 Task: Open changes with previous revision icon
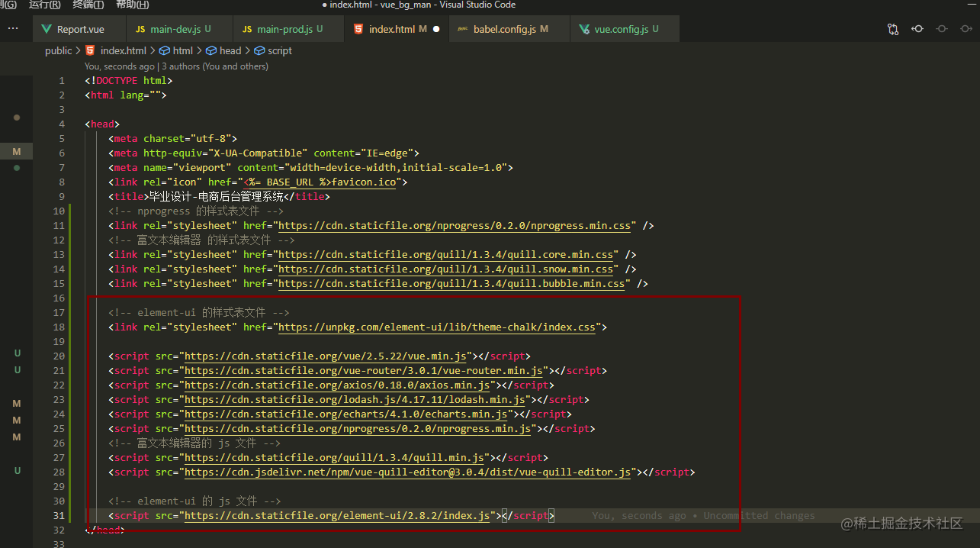tap(917, 29)
